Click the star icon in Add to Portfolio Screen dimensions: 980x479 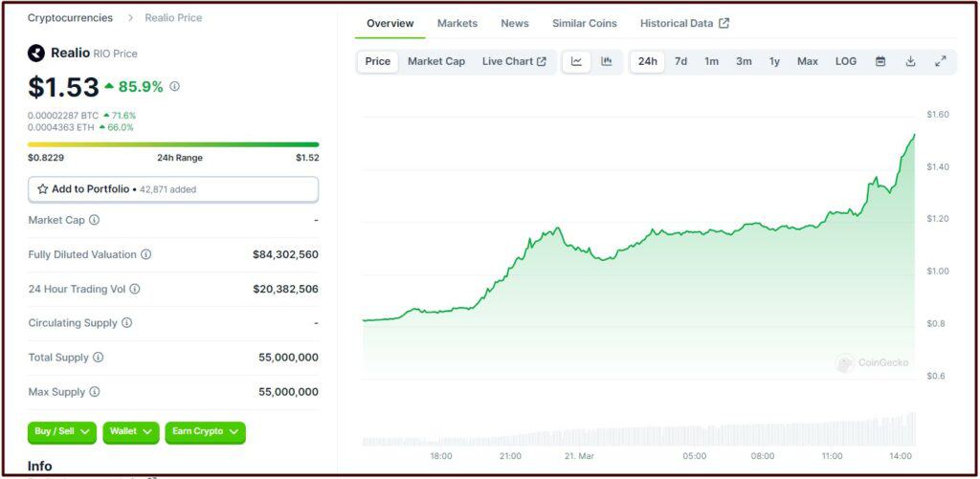[42, 188]
